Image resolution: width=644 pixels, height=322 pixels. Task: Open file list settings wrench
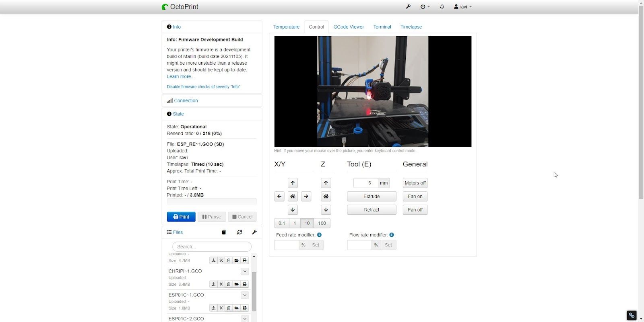pyautogui.click(x=254, y=232)
